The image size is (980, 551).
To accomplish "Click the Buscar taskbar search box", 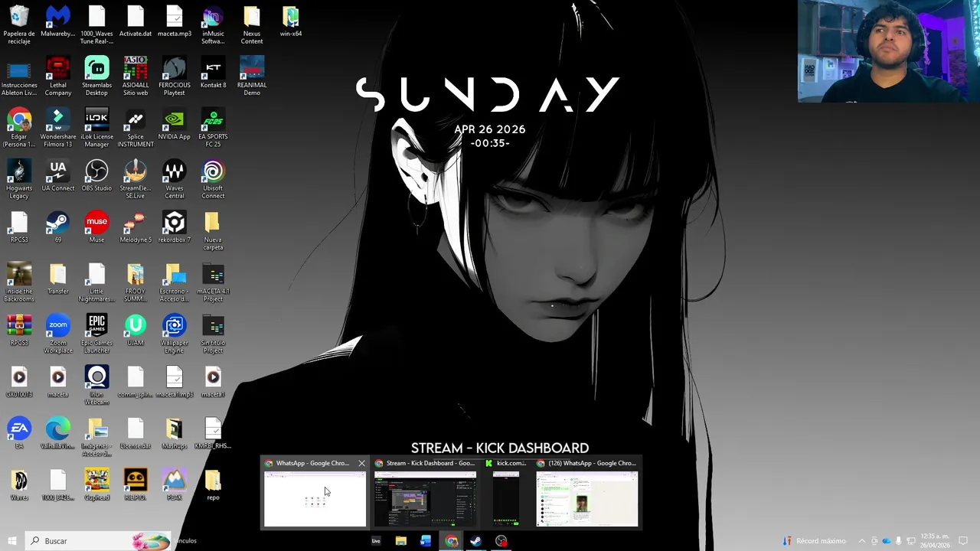I will 98,541.
